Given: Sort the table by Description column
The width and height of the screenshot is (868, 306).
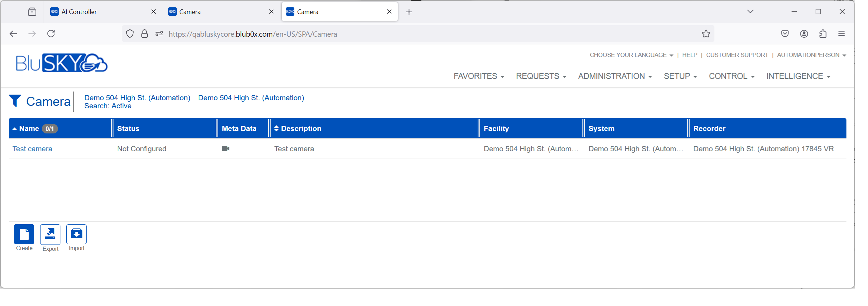Looking at the screenshot, I should pyautogui.click(x=301, y=129).
